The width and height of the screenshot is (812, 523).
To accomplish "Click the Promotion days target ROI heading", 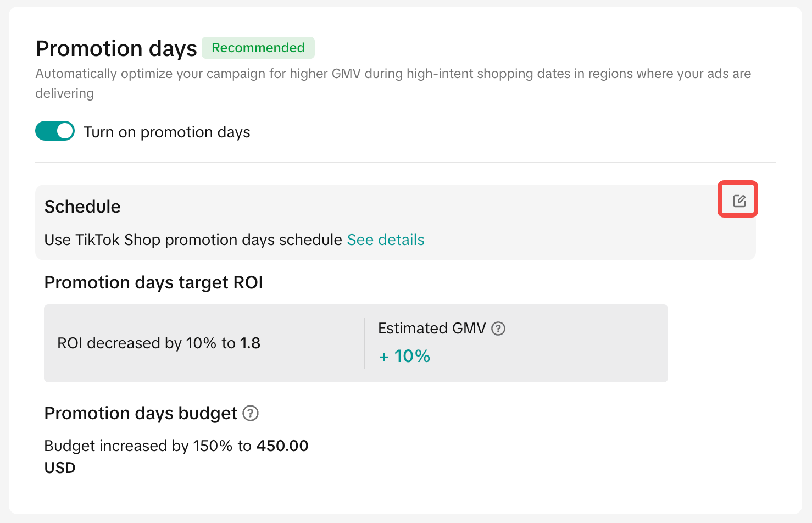I will pyautogui.click(x=154, y=282).
